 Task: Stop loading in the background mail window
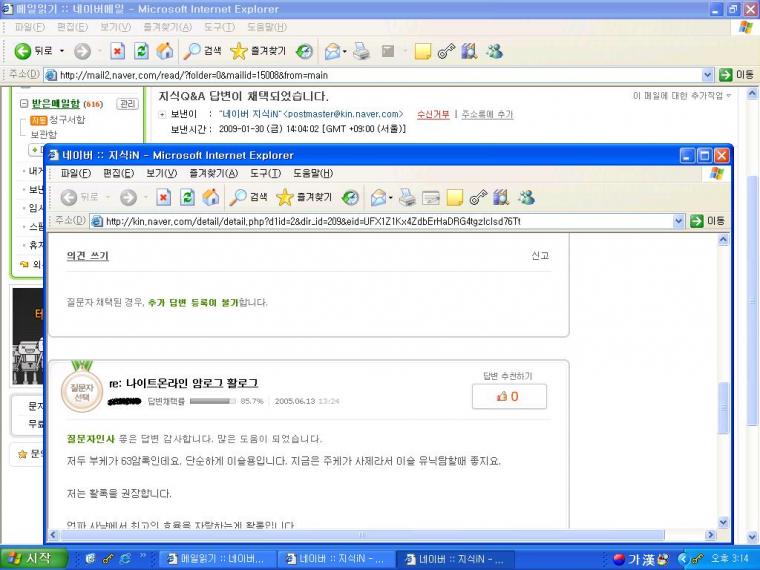coord(117,51)
